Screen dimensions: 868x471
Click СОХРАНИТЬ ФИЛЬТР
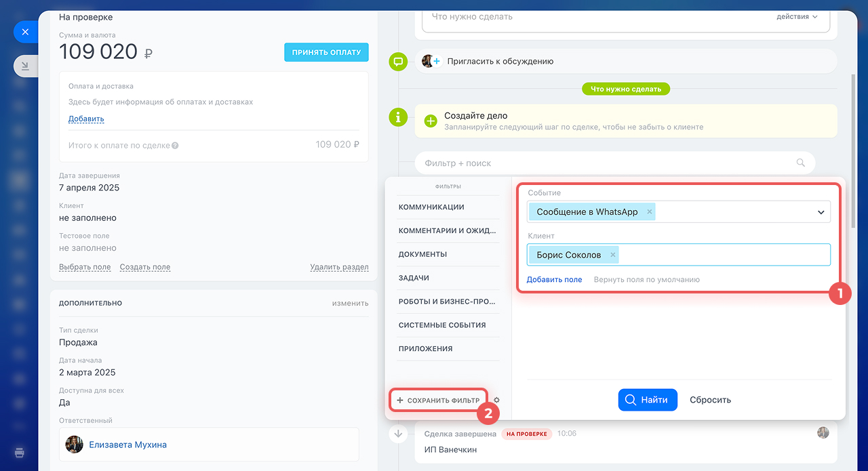(x=438, y=401)
